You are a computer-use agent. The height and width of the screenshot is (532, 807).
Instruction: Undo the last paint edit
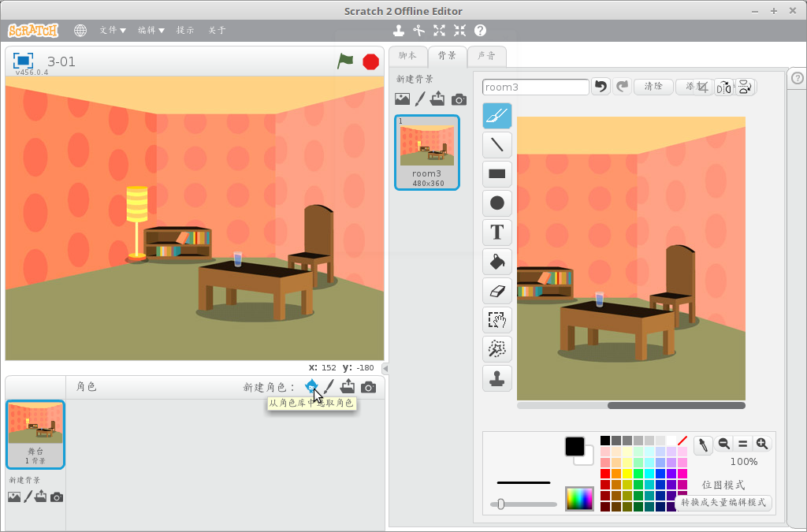pos(601,87)
